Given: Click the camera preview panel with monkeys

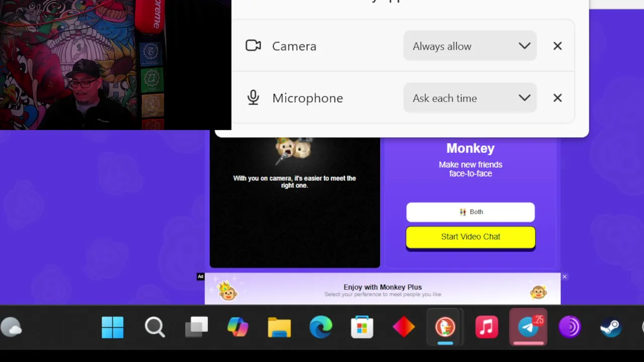Looking at the screenshot, I should coord(295,202).
